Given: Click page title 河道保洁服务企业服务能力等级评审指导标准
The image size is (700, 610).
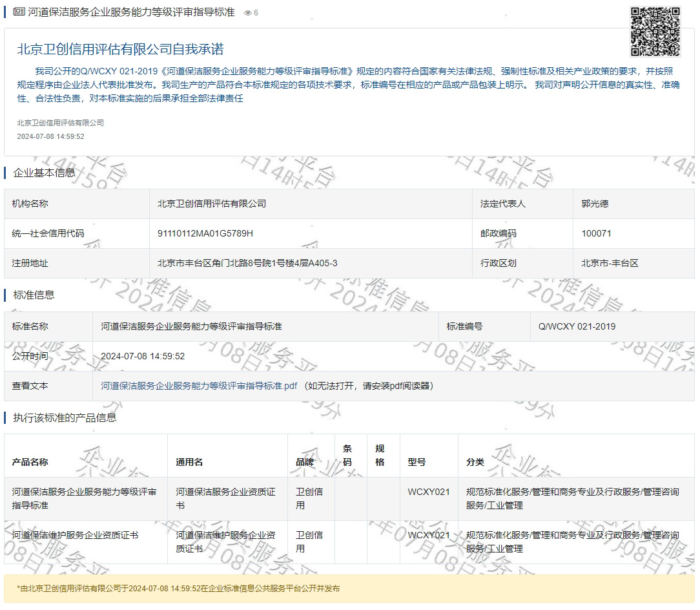Looking at the screenshot, I should coord(131,12).
